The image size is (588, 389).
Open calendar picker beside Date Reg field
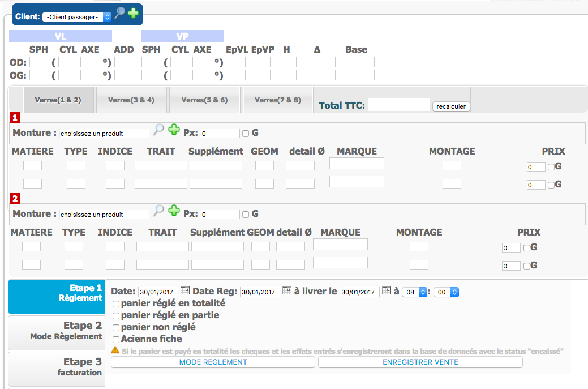click(287, 291)
